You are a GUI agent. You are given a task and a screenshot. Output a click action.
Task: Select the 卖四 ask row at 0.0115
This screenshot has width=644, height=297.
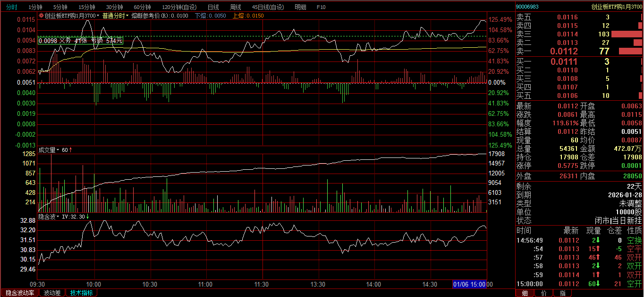[x=579, y=26]
